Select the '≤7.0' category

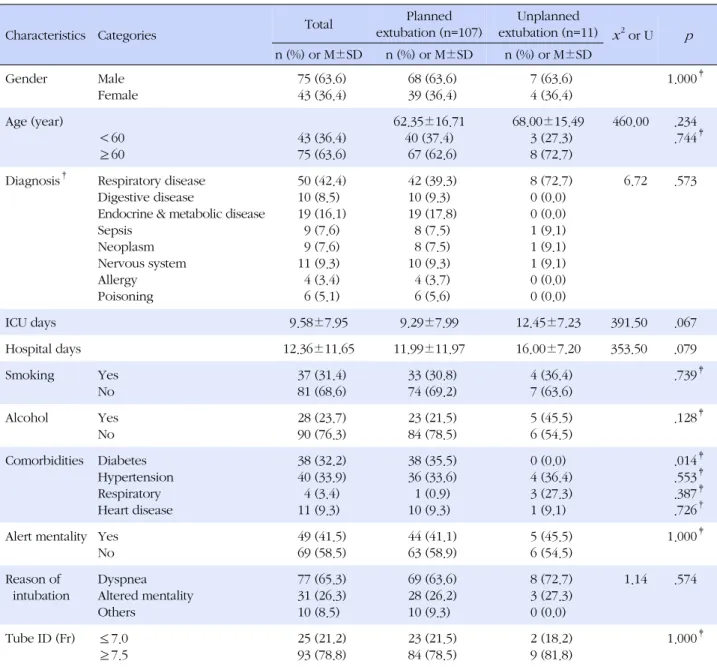tap(114, 639)
